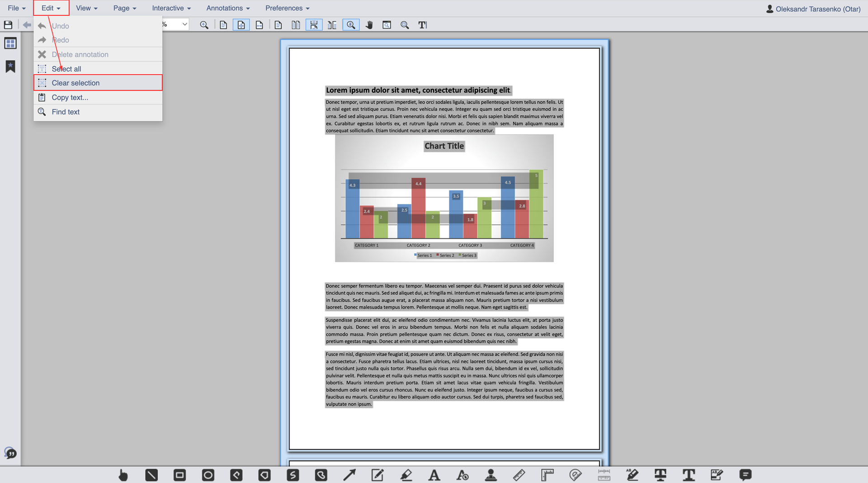Pick the protractor angle measurement tool
The height and width of the screenshot is (483, 868).
click(x=575, y=475)
